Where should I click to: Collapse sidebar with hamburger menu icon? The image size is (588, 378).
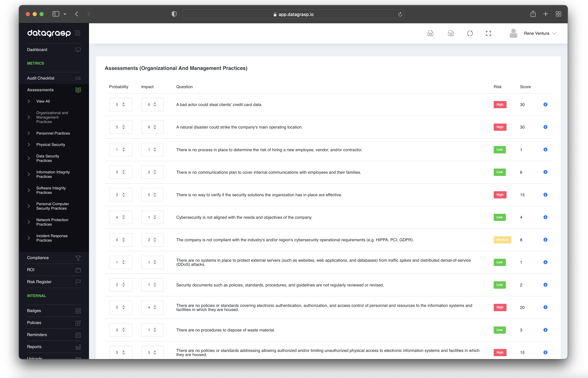coord(77,33)
